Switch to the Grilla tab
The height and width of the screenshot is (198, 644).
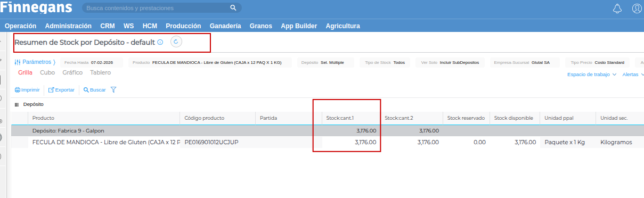tap(26, 72)
